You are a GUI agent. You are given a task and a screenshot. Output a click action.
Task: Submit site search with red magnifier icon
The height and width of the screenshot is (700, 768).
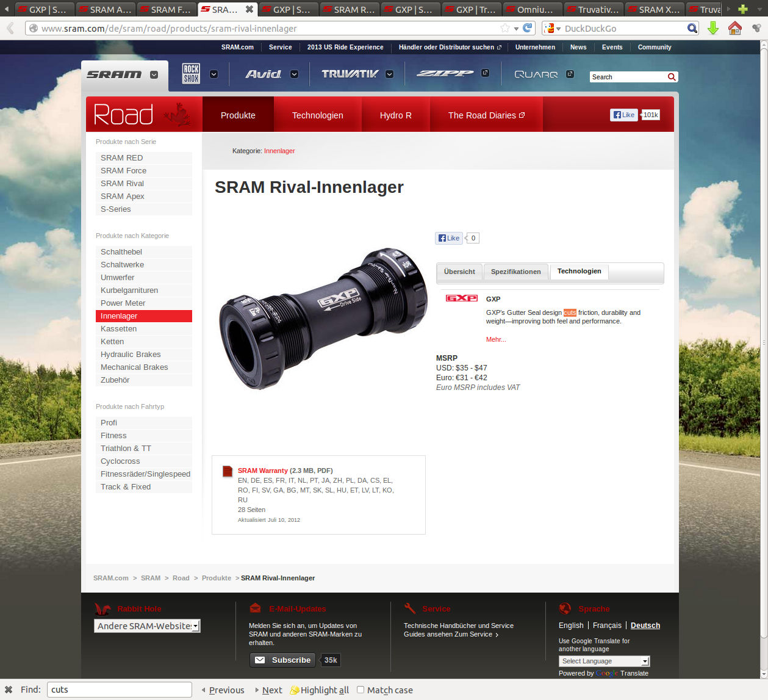tap(672, 77)
